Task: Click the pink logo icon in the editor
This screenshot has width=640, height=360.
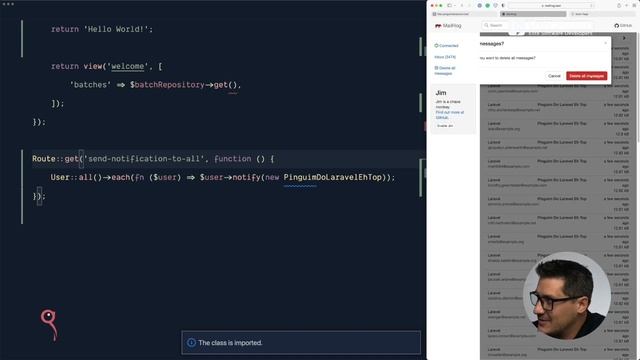Action: pos(49,325)
